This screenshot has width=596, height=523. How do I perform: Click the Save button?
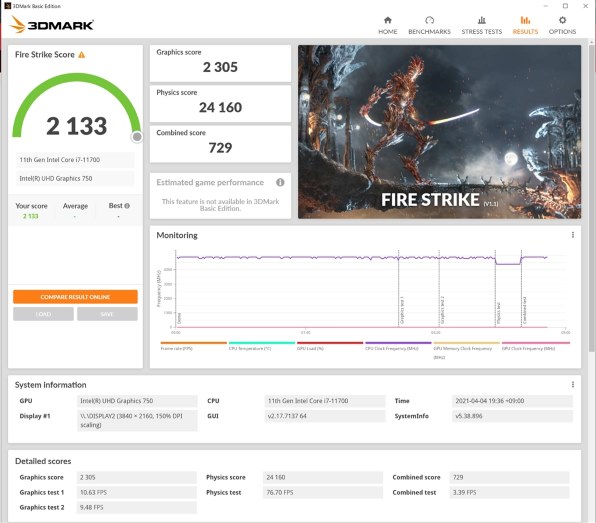(107, 314)
